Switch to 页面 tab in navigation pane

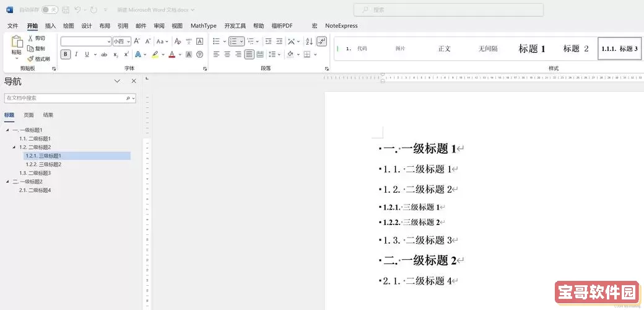28,115
